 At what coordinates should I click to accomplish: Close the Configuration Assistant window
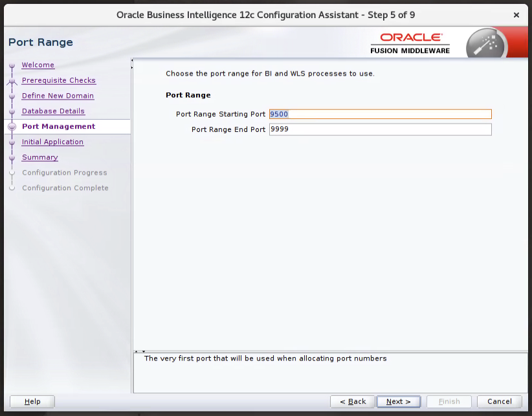[516, 15]
